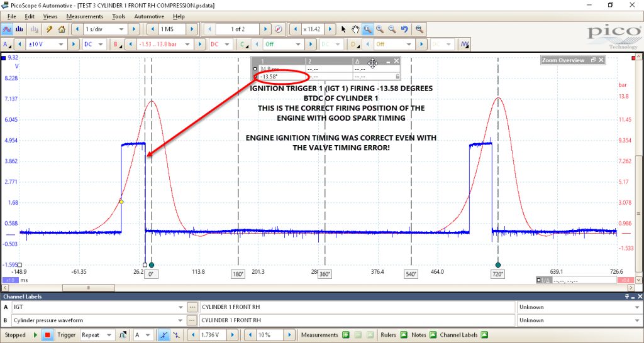Open timebase 1 s/div dropdown
644x343 pixels.
tap(121, 29)
